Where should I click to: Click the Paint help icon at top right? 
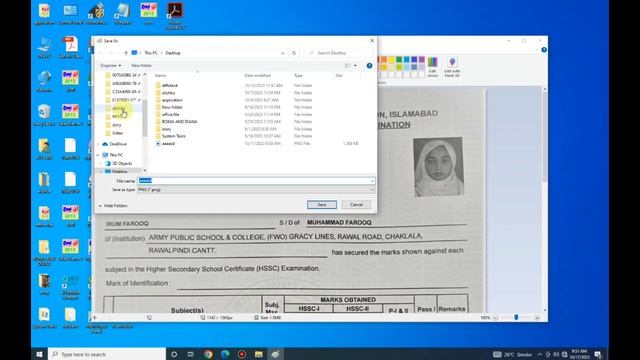[x=544, y=50]
